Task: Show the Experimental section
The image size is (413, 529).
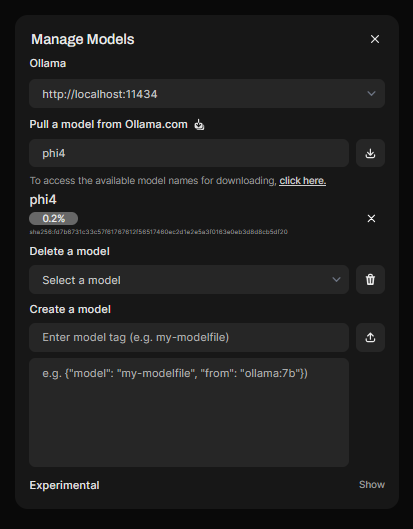Action: [x=372, y=484]
